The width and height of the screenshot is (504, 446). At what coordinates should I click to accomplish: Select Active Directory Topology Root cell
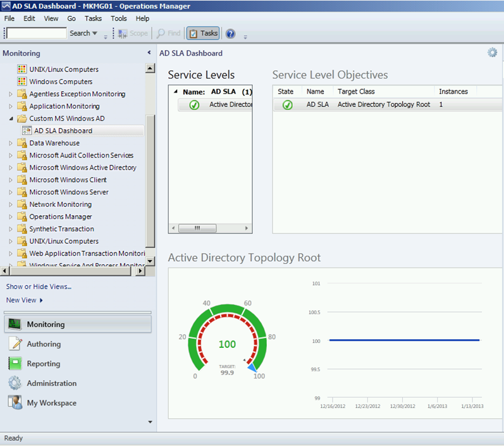coord(384,104)
